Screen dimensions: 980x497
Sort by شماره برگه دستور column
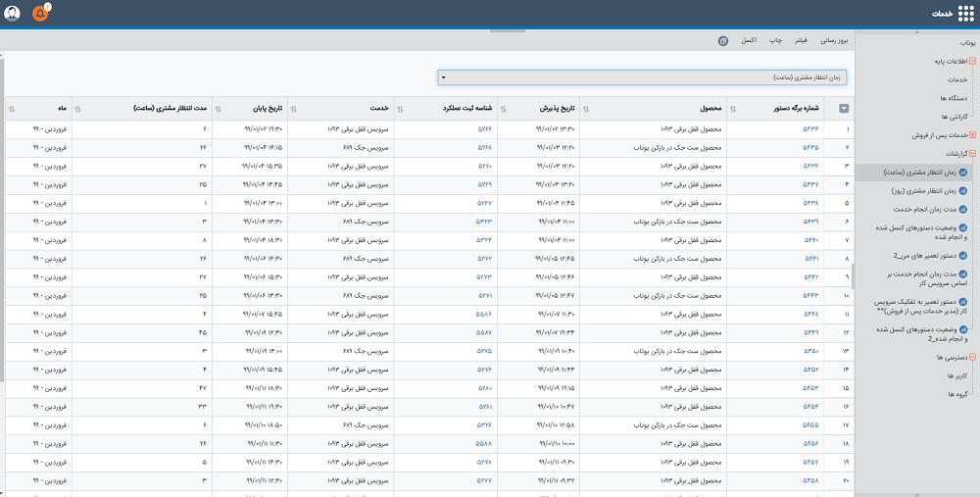(733, 109)
